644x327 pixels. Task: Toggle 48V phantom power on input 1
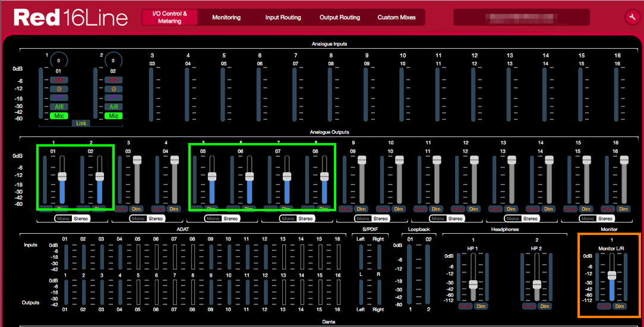click(x=59, y=80)
